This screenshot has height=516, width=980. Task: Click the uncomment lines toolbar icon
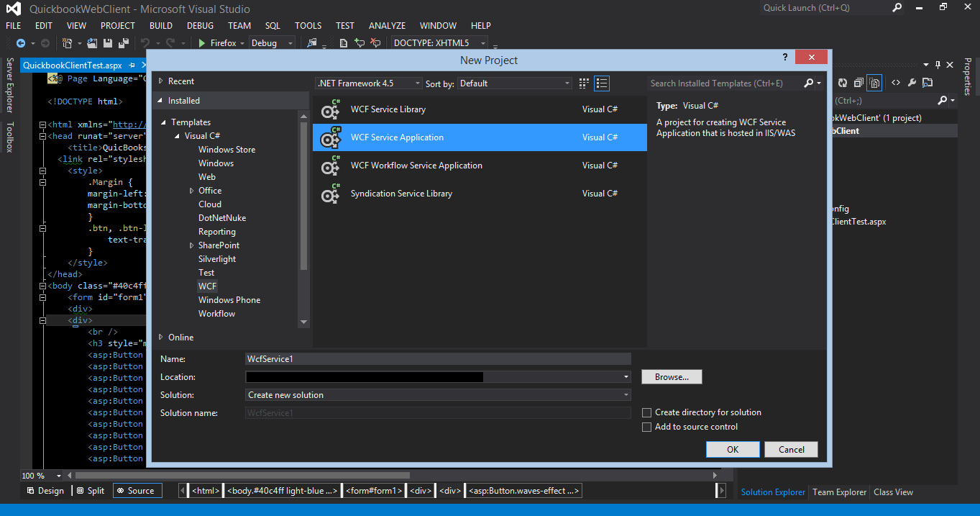[x=375, y=43]
